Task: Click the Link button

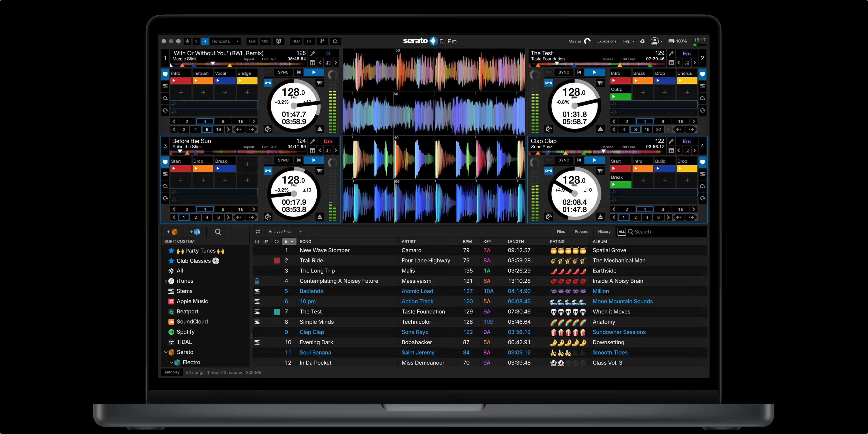Action: point(252,41)
